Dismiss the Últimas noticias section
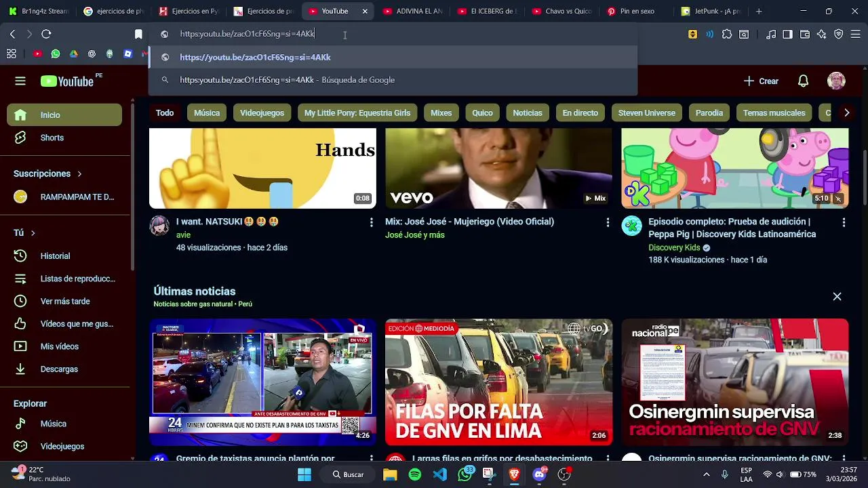This screenshot has width=868, height=488. (837, 297)
